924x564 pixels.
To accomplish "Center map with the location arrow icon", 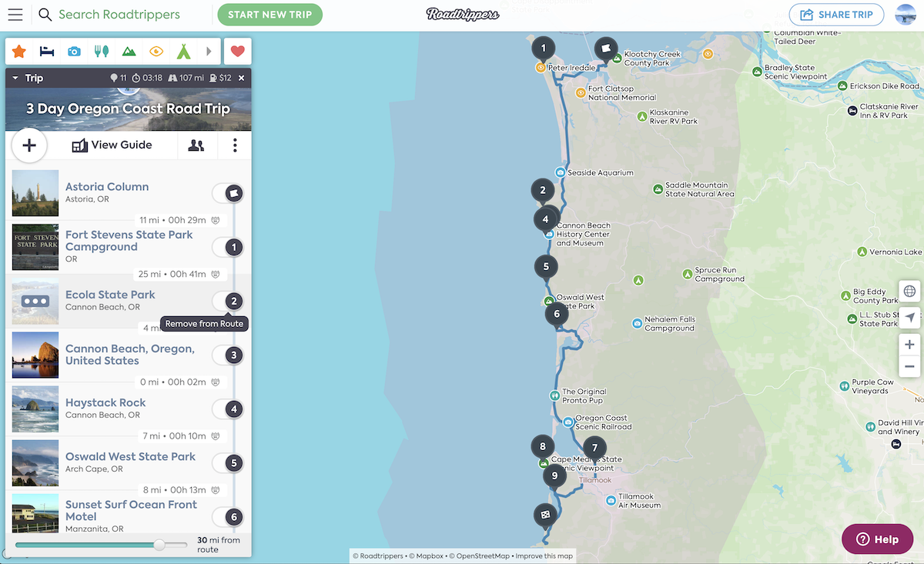I will (x=910, y=318).
